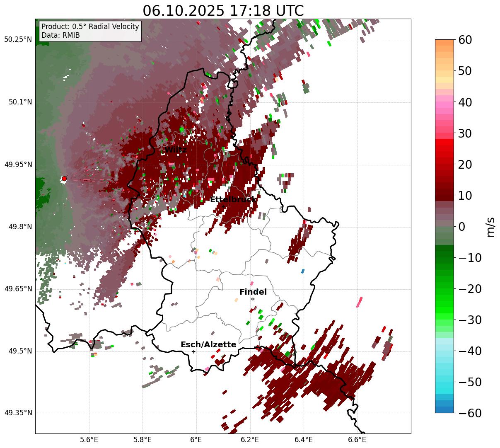This screenshot has width=500, height=448.
Task: Click the 49.95°N latitude label
Action: click(x=18, y=165)
